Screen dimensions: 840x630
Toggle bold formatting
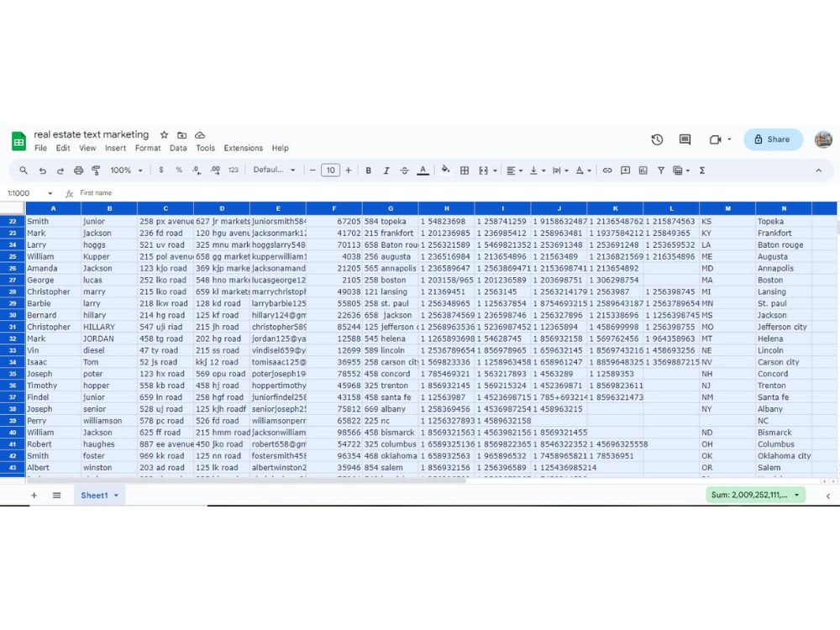click(x=369, y=171)
